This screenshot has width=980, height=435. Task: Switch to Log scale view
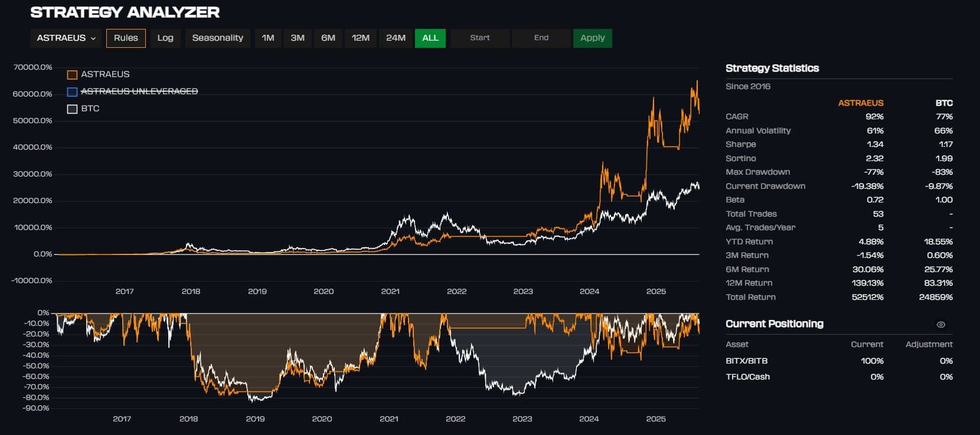(x=165, y=38)
